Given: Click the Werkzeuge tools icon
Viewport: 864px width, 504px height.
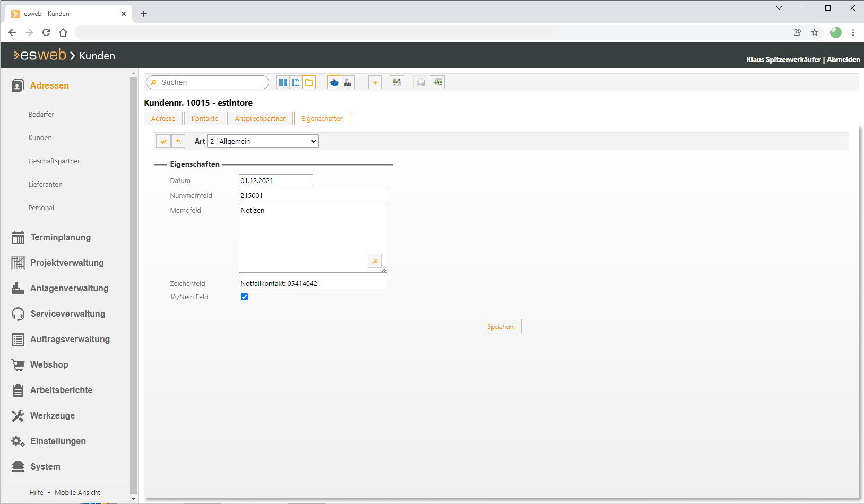Looking at the screenshot, I should point(18,416).
